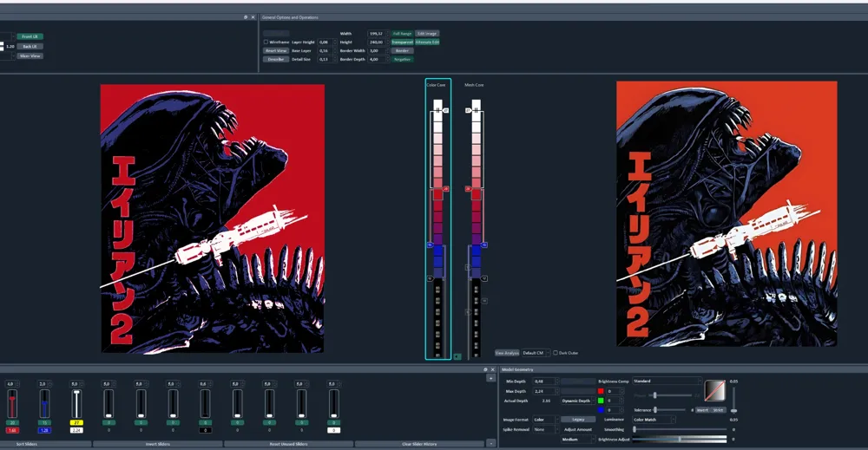
Task: Click the Reset View button
Action: 276,50
